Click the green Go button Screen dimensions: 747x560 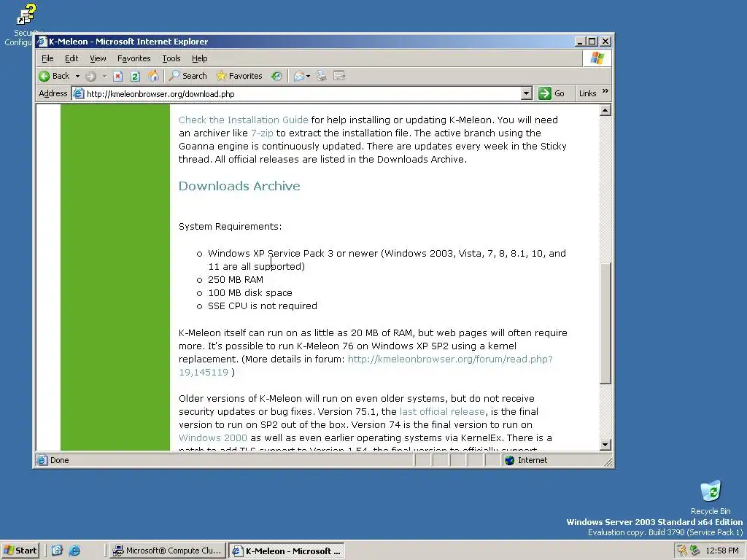tap(551, 94)
